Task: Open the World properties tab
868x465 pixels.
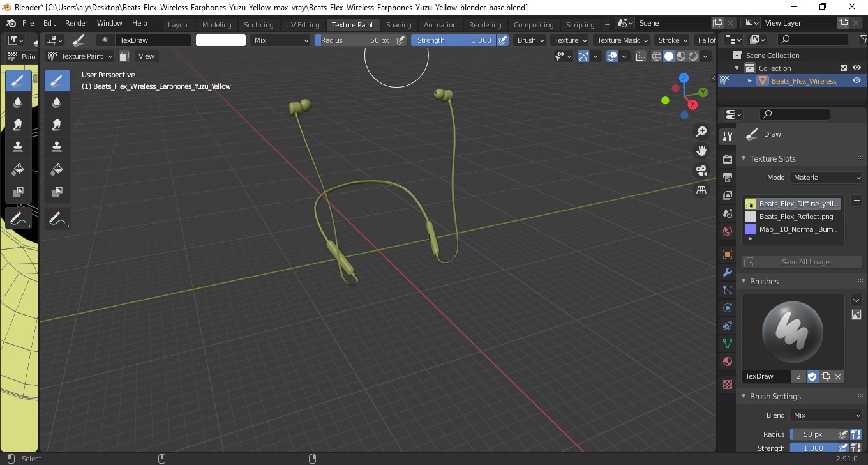Action: 727,231
